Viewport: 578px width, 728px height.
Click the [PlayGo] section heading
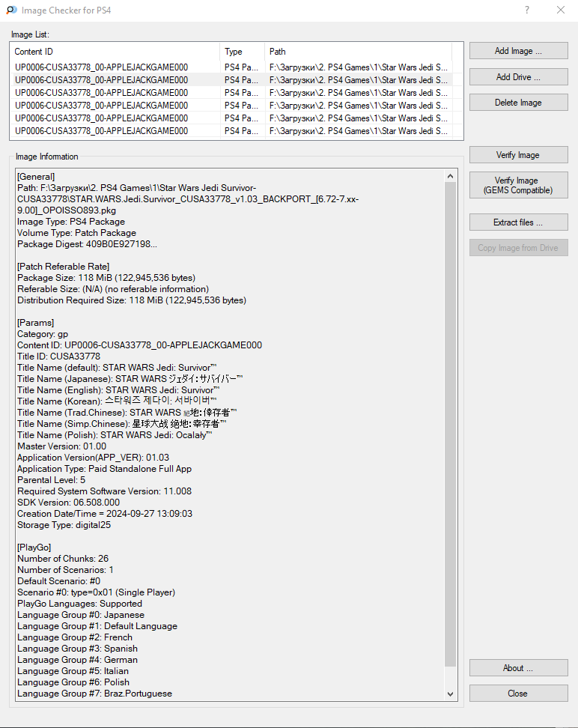34,547
